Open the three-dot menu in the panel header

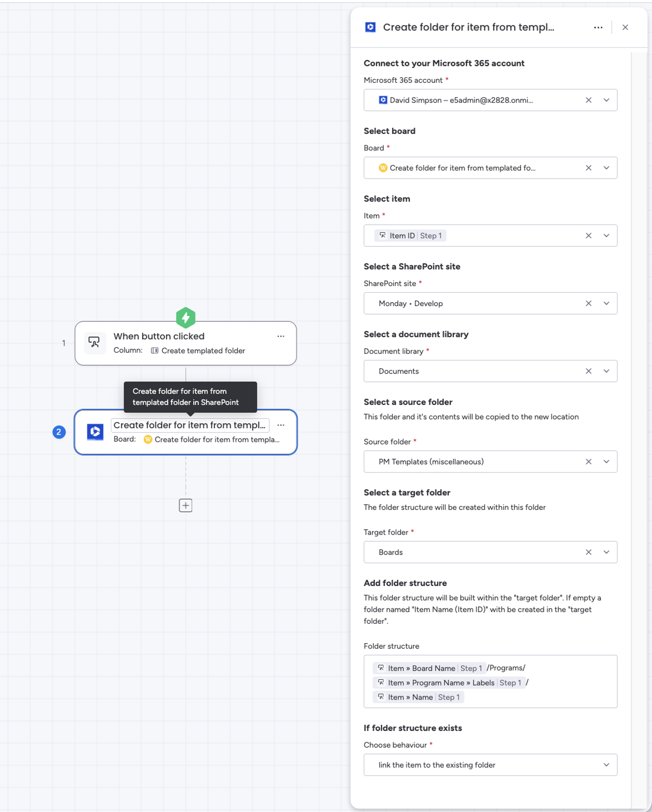598,27
